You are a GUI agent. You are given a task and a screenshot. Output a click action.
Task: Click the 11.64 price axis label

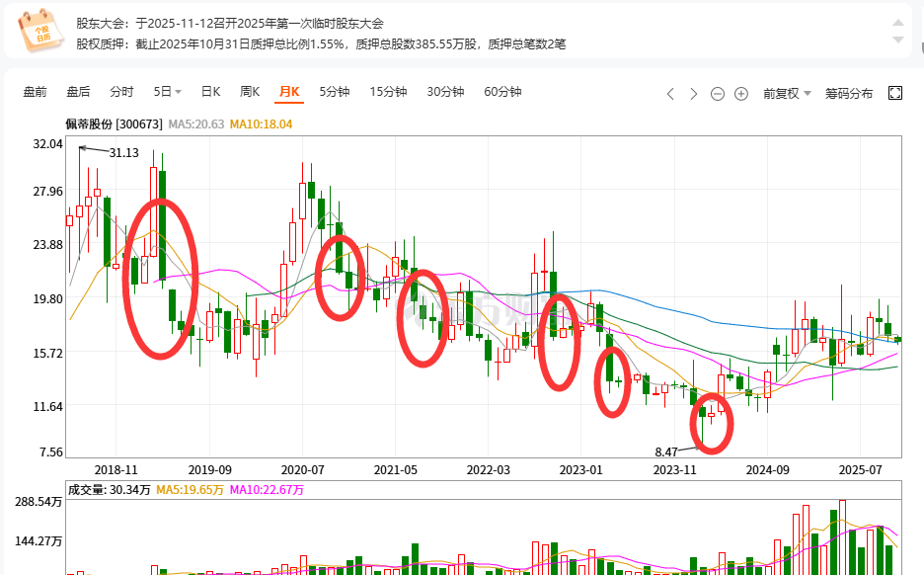pos(47,406)
